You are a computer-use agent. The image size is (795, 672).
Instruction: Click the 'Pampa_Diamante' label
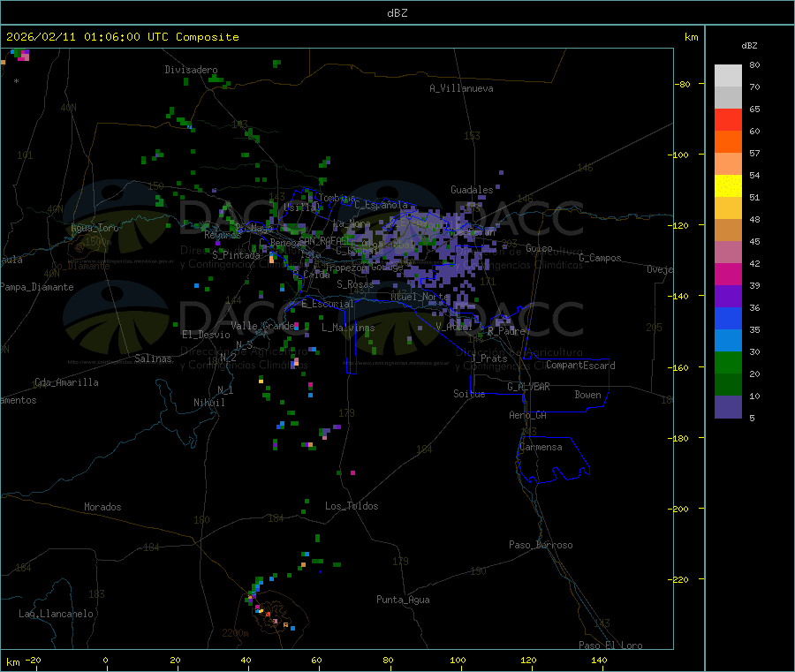pos(37,287)
